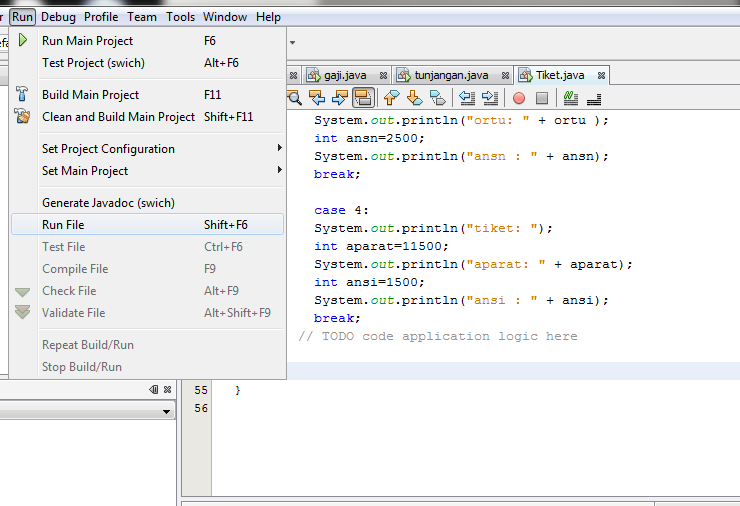Click Find Previous Occurrence toolbar icon
The height and width of the screenshot is (506, 740).
coord(317,98)
